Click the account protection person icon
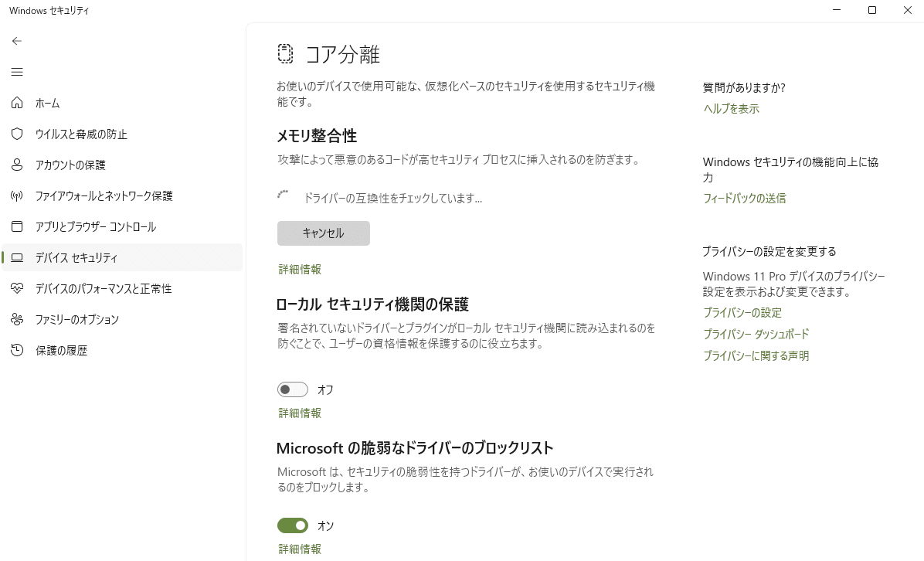924x561 pixels. click(x=17, y=165)
